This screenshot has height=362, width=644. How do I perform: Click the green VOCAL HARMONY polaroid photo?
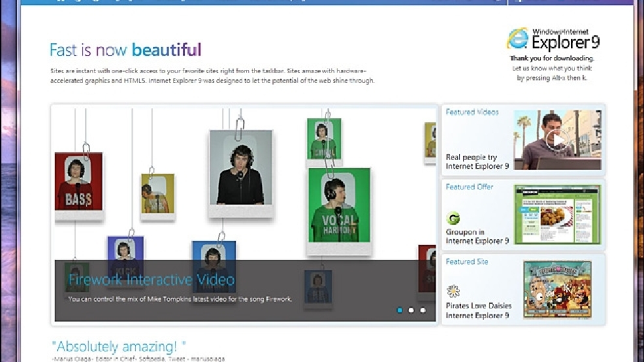[x=339, y=211]
